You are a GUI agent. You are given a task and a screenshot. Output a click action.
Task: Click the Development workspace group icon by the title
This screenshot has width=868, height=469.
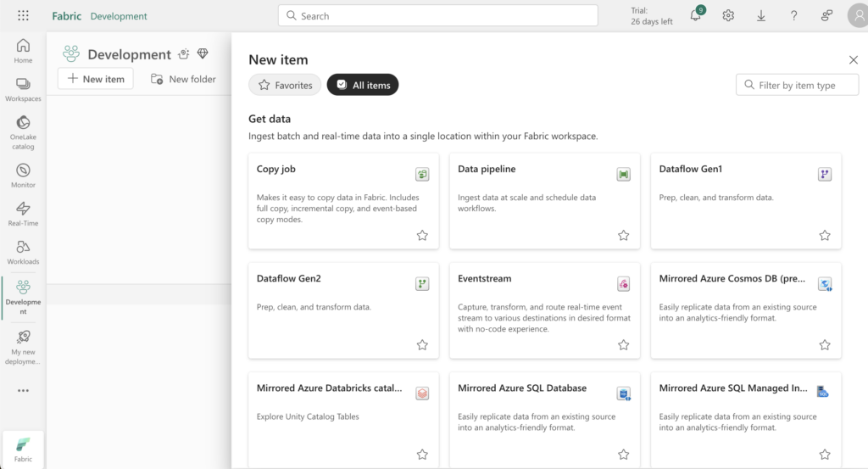tap(71, 53)
